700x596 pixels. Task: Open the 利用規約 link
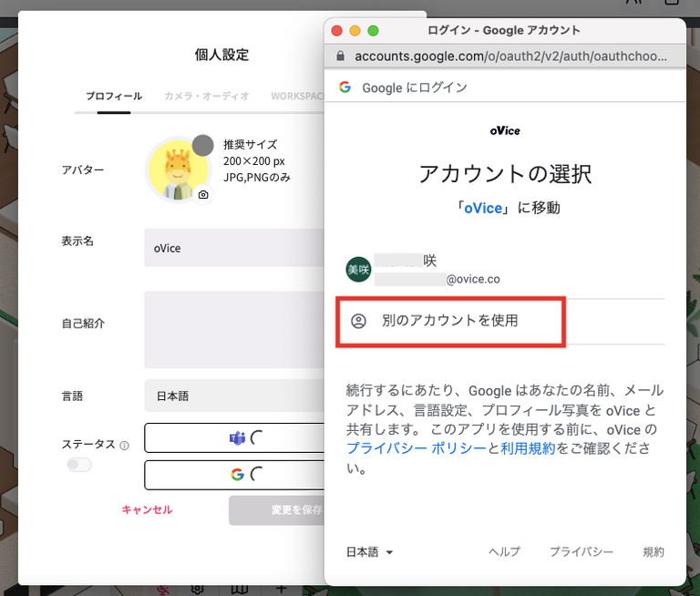pyautogui.click(x=528, y=448)
